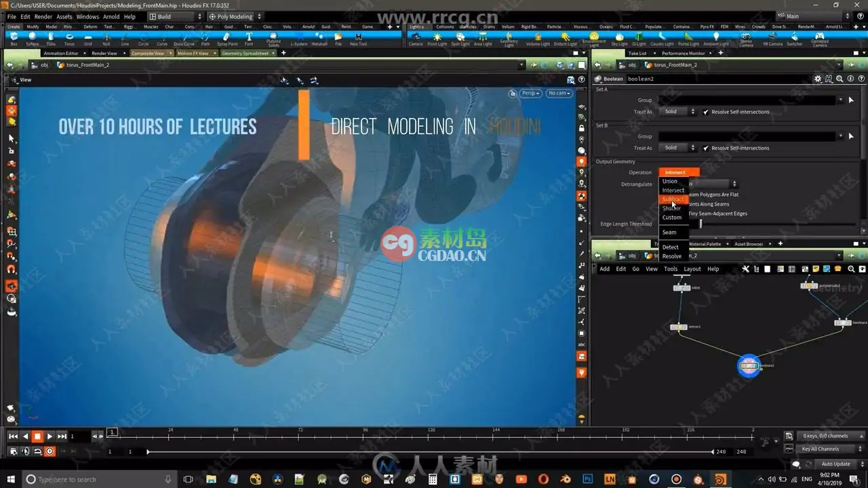
Task: Click the Set A Group input field
Action: click(747, 100)
